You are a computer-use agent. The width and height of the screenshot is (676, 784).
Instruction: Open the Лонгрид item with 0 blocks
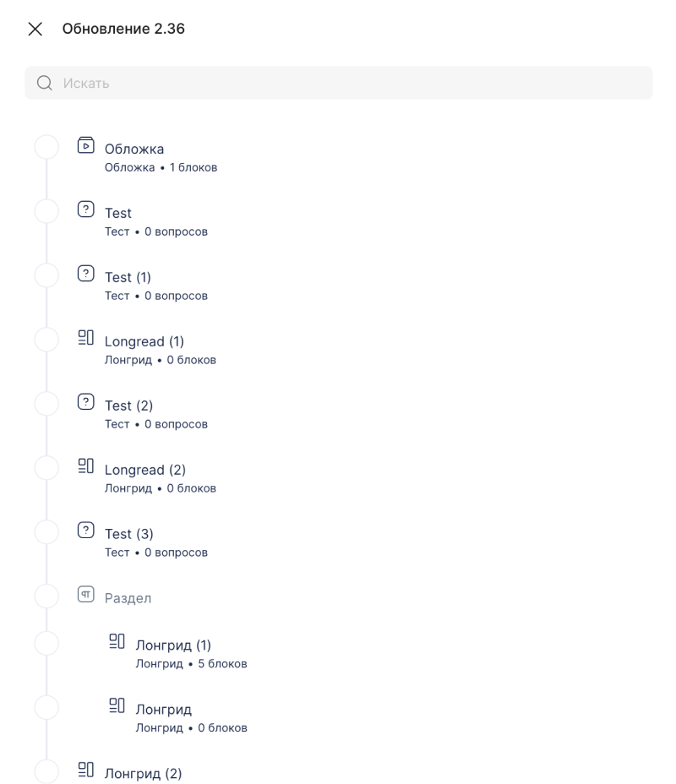tap(164, 710)
